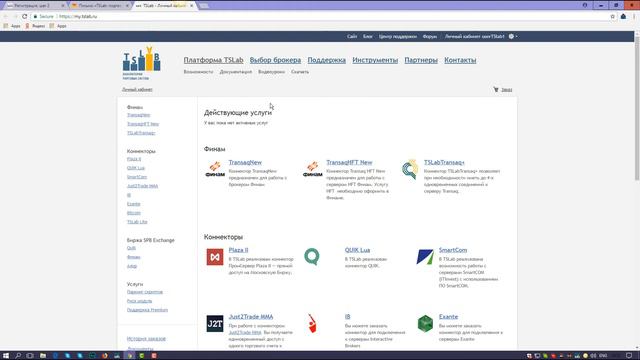Select QUIK Lua in the sidebar
The height and width of the screenshot is (360, 640).
136,168
